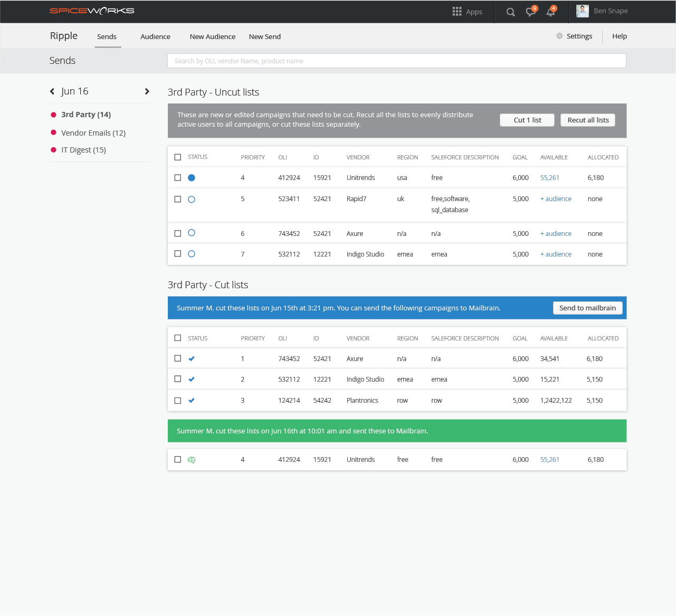Click empty status circle for uncut Axure row

[192, 233]
